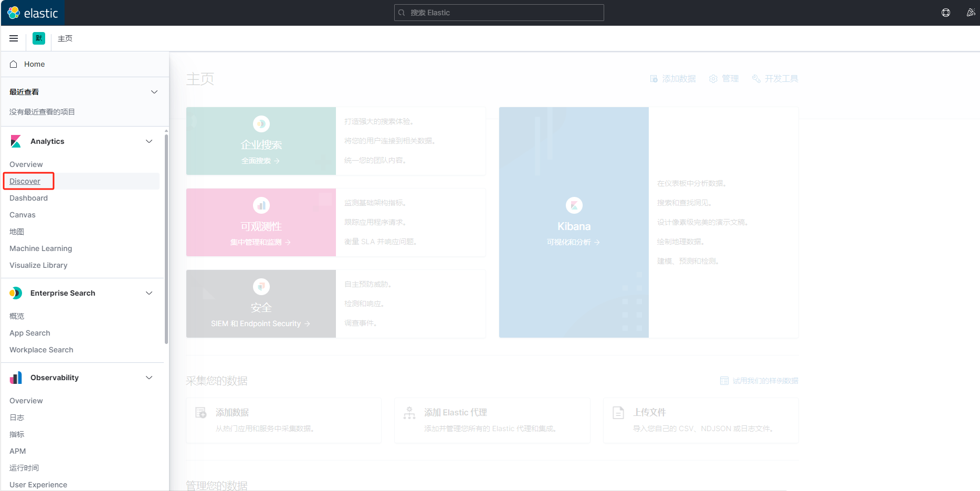The width and height of the screenshot is (980, 491).
Task: Click the Elastic logo in the header
Action: pyautogui.click(x=33, y=13)
